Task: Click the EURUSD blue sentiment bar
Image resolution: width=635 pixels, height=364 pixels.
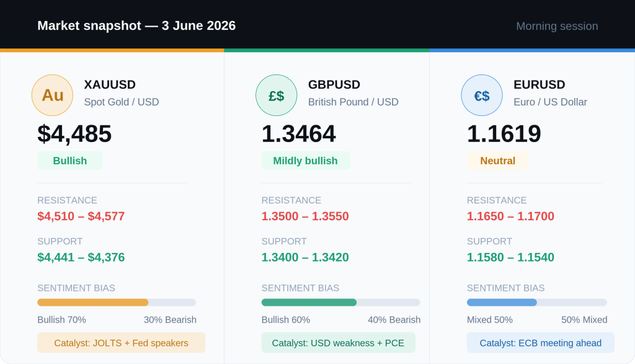Action: 537,303
